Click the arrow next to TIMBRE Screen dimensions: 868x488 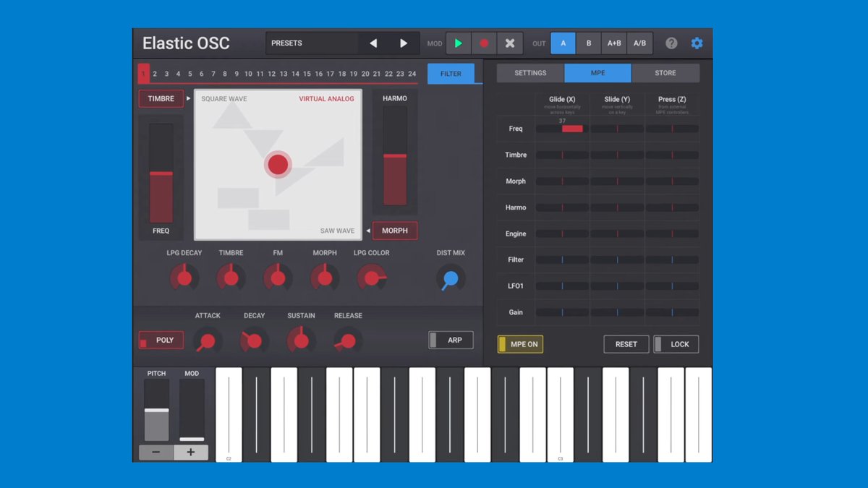(x=188, y=98)
